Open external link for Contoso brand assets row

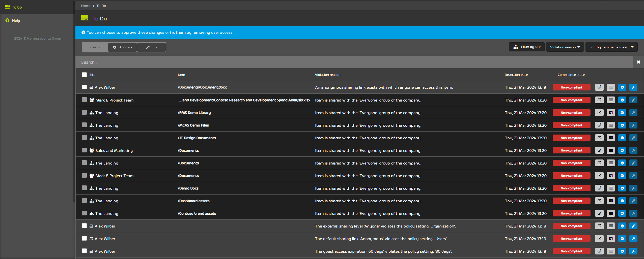599,213
